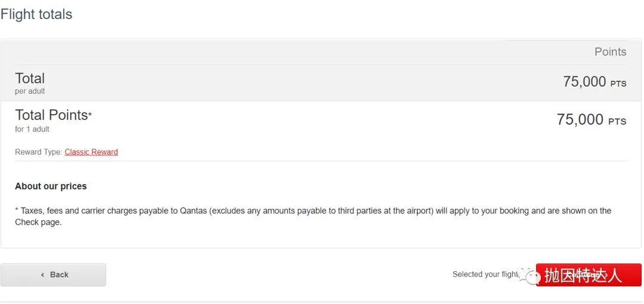Click the 'per adult' subtext
644x304 pixels.
tap(30, 91)
